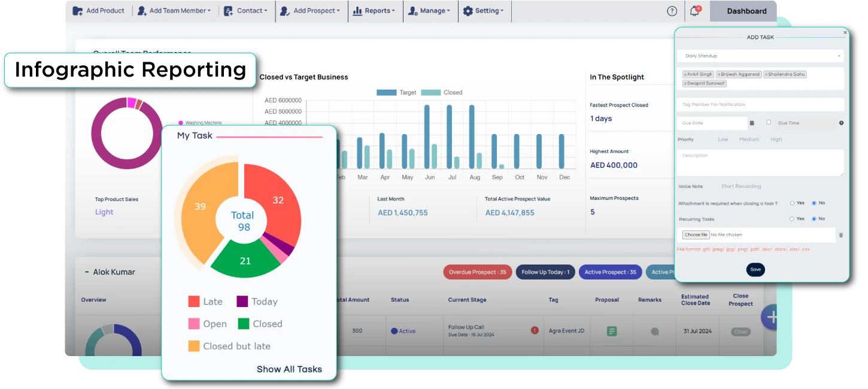Expand the Add Team Member dropdown

coord(174,11)
